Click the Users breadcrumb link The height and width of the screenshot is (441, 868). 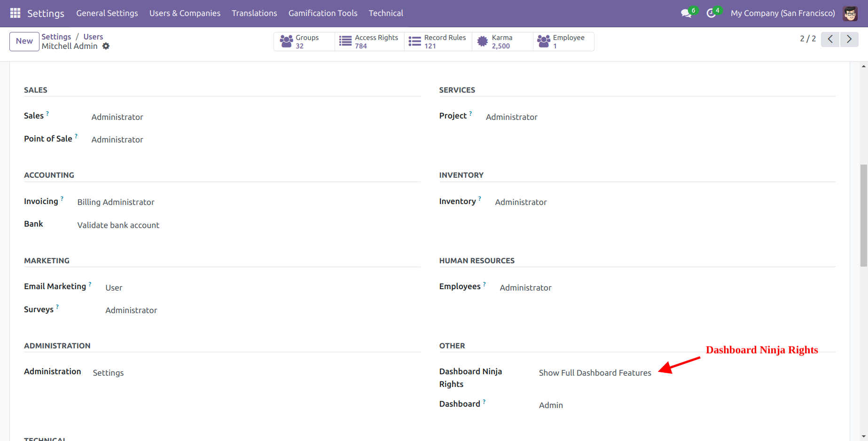pyautogui.click(x=93, y=37)
